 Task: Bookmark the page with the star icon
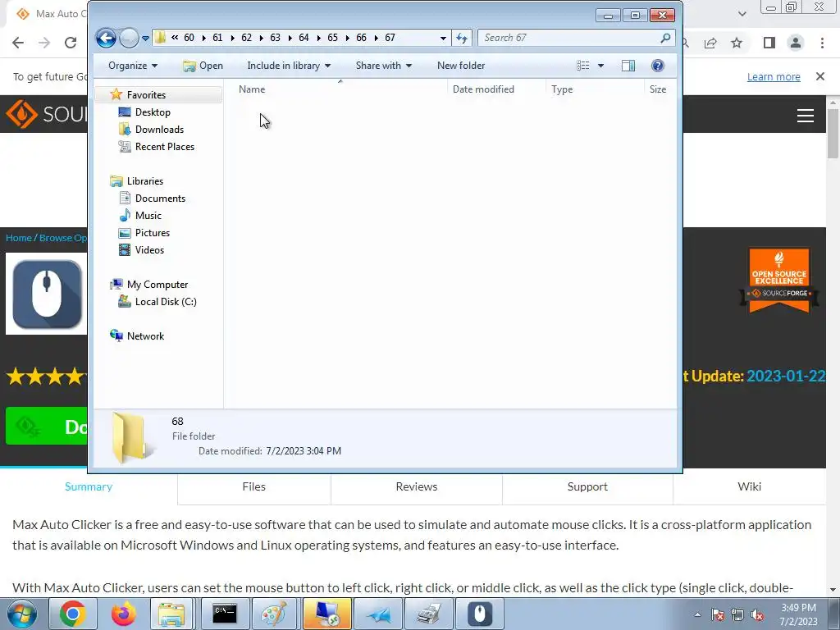pos(737,43)
